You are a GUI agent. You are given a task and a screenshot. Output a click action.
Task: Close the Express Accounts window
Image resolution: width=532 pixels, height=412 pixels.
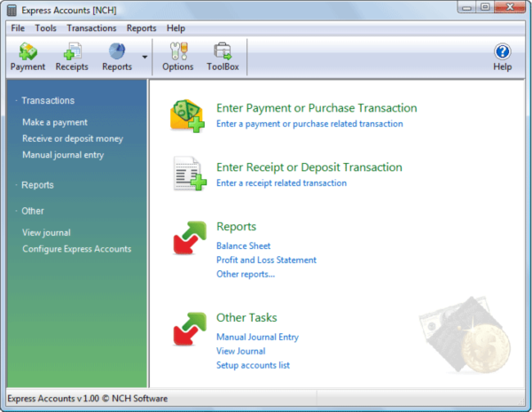point(510,7)
